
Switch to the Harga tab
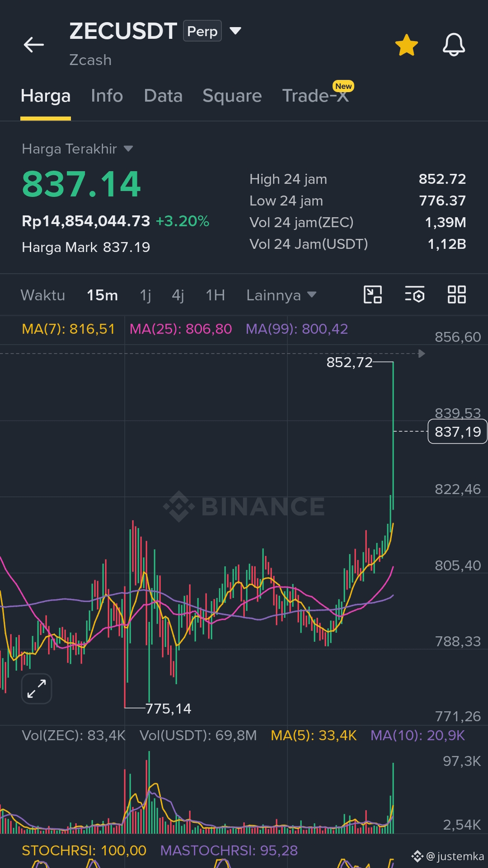46,96
